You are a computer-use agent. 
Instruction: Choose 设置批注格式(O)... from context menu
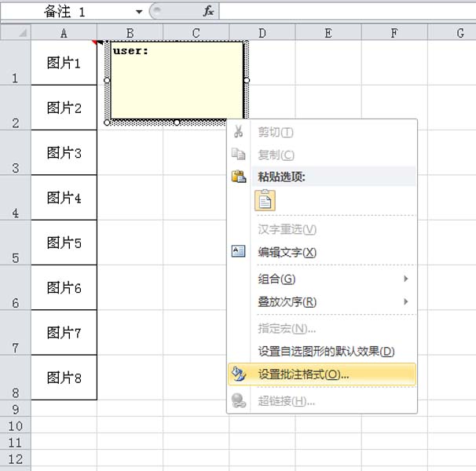[303, 374]
